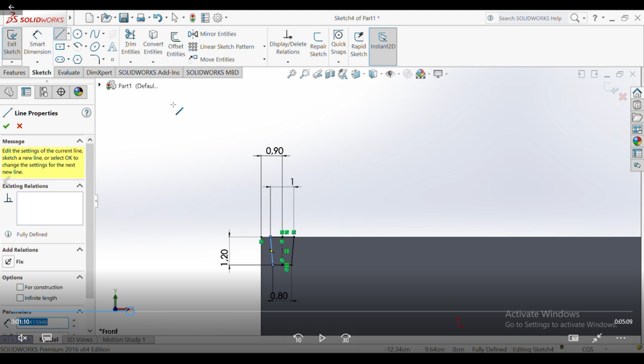Select the Circle sketch tool

click(x=77, y=34)
